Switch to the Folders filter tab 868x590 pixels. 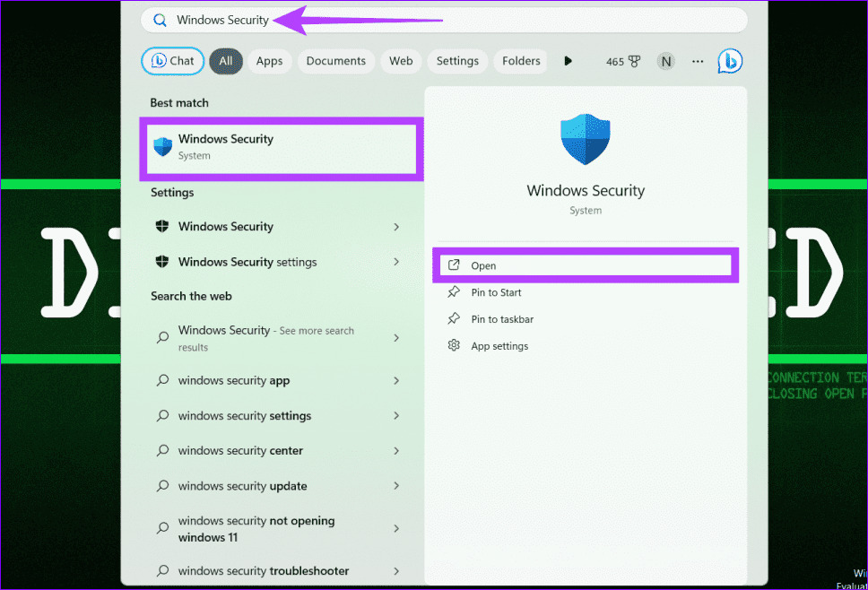click(x=521, y=61)
